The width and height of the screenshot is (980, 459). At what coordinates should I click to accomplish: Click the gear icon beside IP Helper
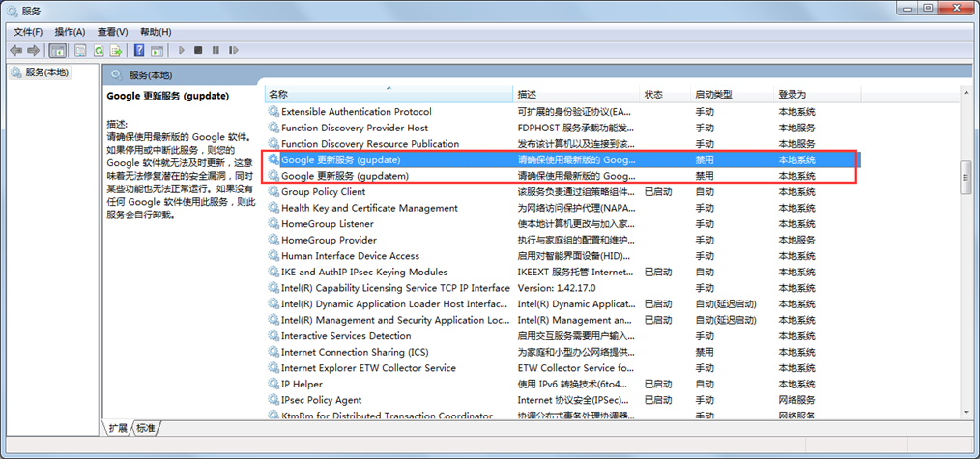274,384
